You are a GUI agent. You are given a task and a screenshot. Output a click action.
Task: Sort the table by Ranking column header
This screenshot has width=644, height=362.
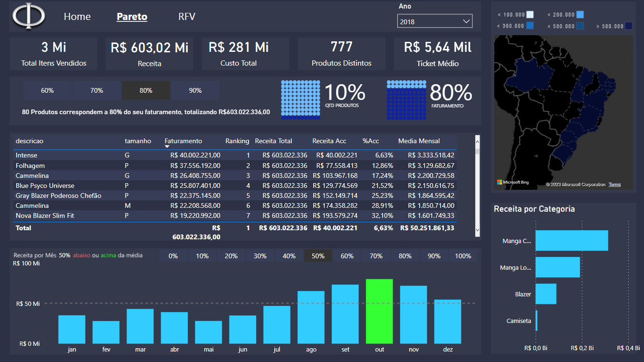pyautogui.click(x=237, y=141)
